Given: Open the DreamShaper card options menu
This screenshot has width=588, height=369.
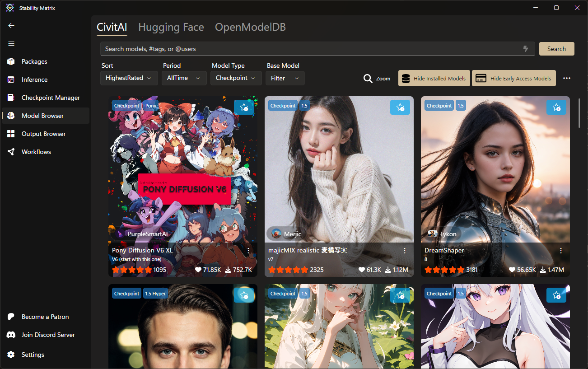Looking at the screenshot, I should click(x=561, y=251).
